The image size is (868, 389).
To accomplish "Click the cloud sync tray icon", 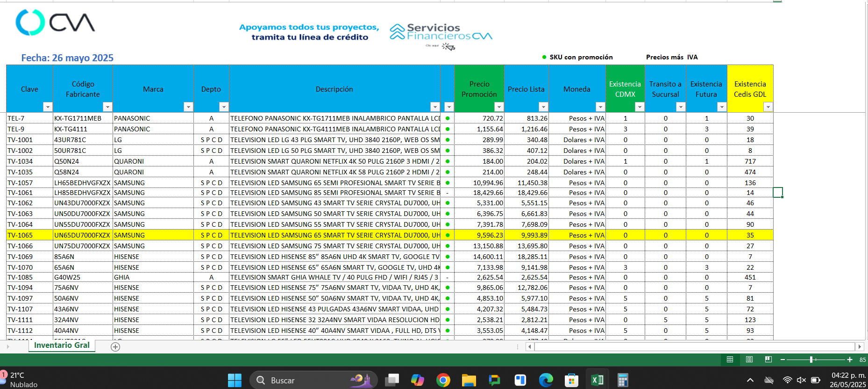I will click(x=768, y=380).
